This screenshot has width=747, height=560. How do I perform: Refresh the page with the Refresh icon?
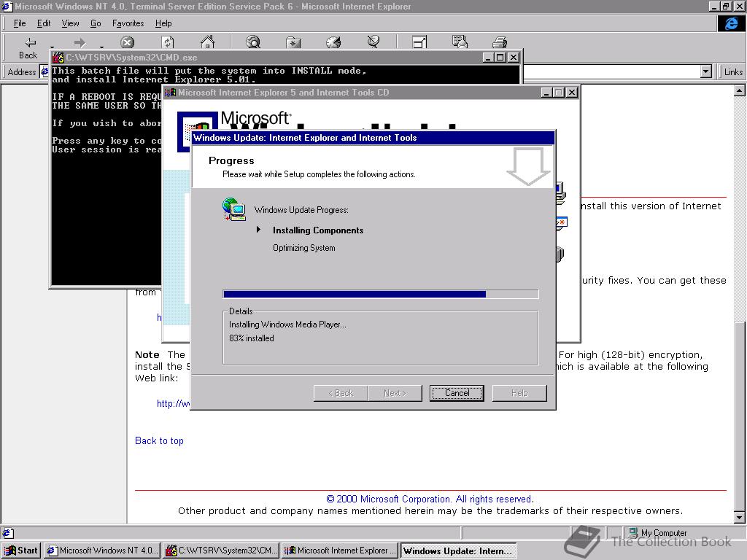click(x=167, y=43)
